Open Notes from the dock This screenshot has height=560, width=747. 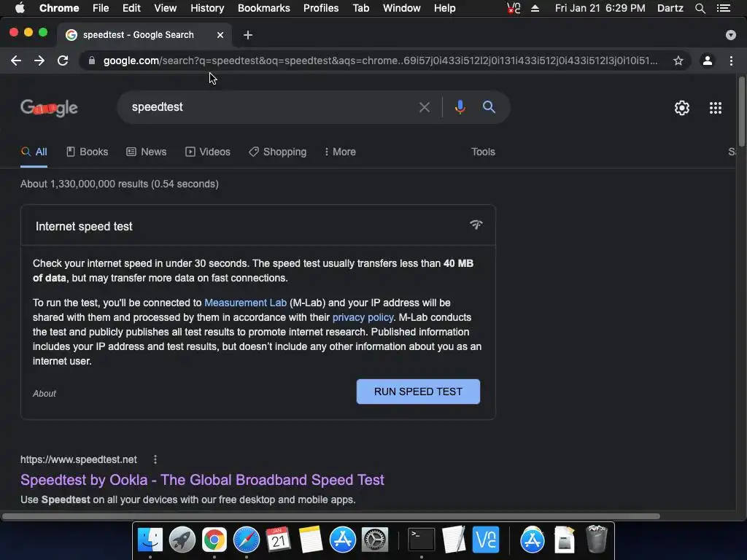[311, 540]
